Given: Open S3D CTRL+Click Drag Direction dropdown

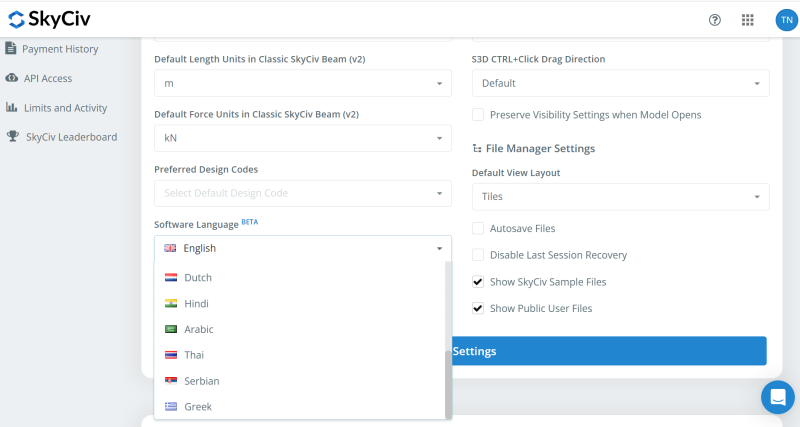Looking at the screenshot, I should 620,83.
